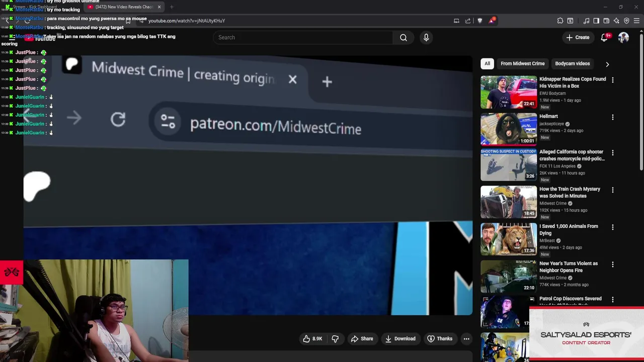Start voice search with microphone icon

[426, 37]
